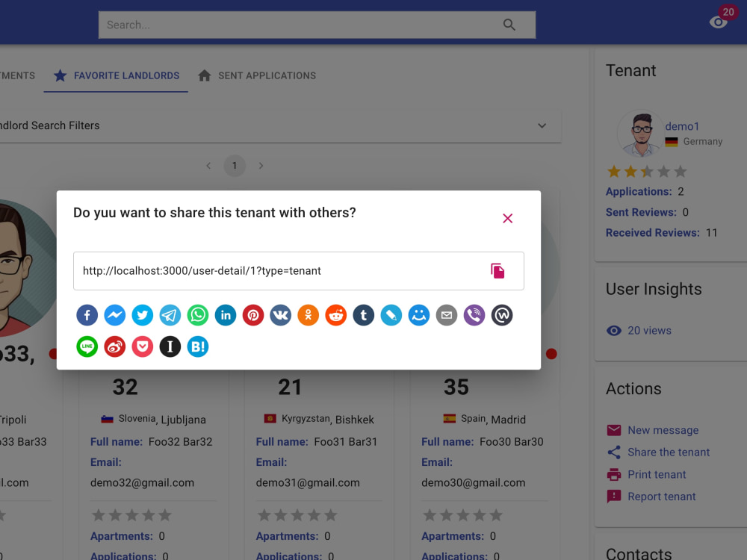The height and width of the screenshot is (560, 747).
Task: Share to Instapaper black icon
Action: coord(170,346)
